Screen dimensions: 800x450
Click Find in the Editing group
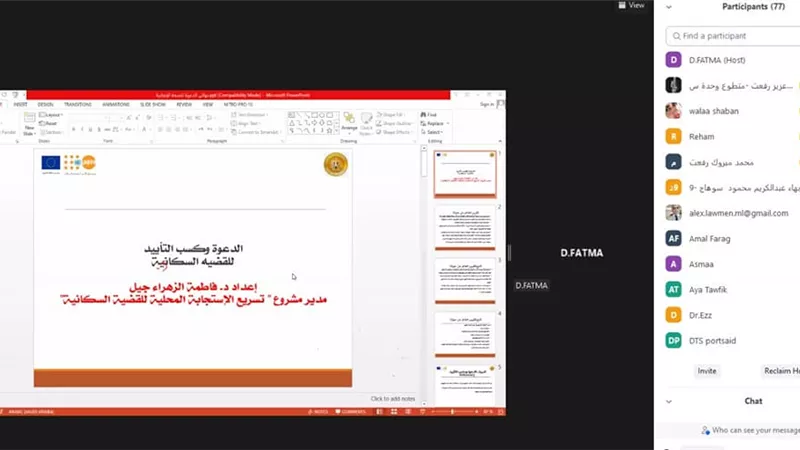(429, 115)
